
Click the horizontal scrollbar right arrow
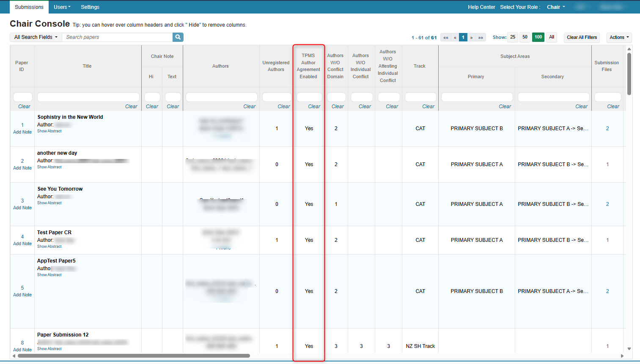pyautogui.click(x=622, y=356)
